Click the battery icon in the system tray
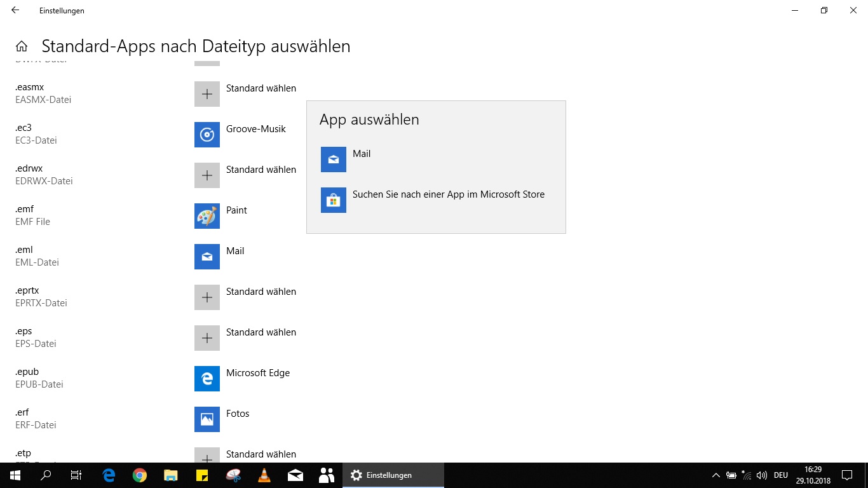This screenshot has width=868, height=488. tap(731, 475)
